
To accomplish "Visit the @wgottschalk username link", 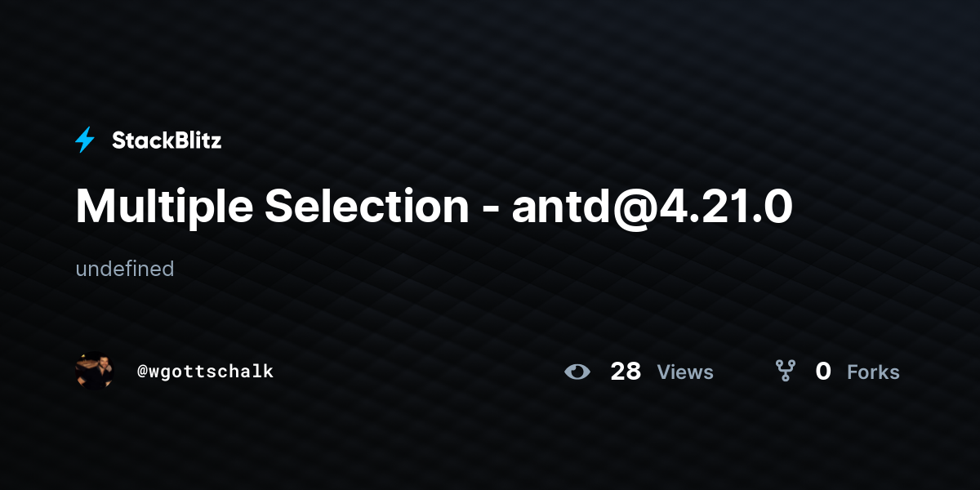I will click(x=205, y=372).
